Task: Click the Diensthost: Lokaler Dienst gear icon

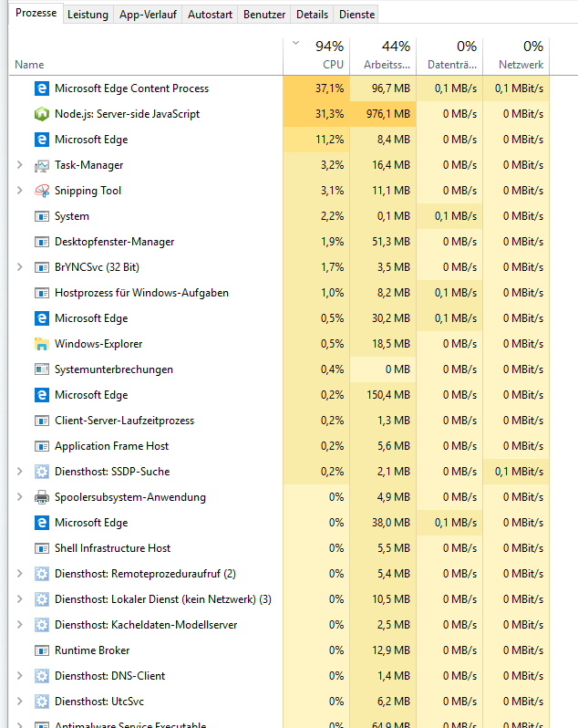Action: (42, 599)
